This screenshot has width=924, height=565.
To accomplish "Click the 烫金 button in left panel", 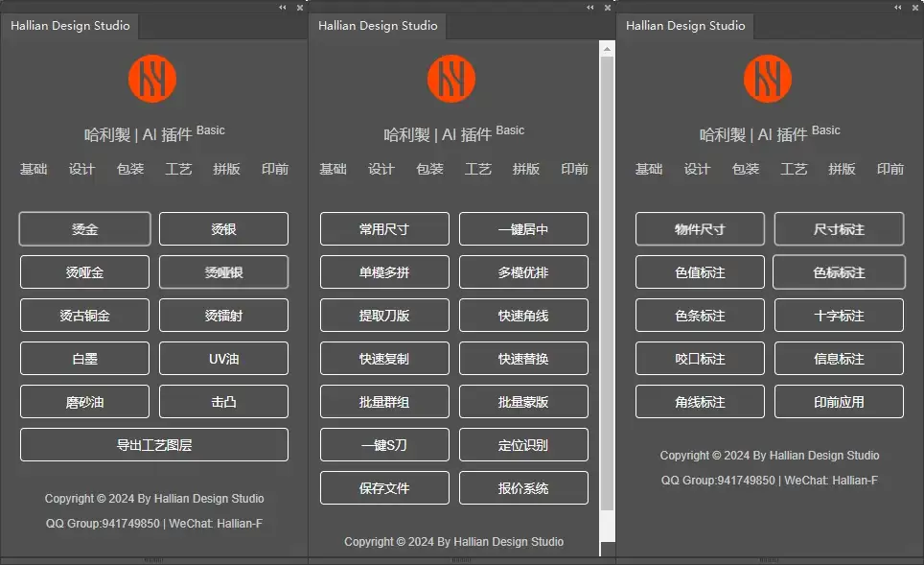I will click(x=85, y=229).
